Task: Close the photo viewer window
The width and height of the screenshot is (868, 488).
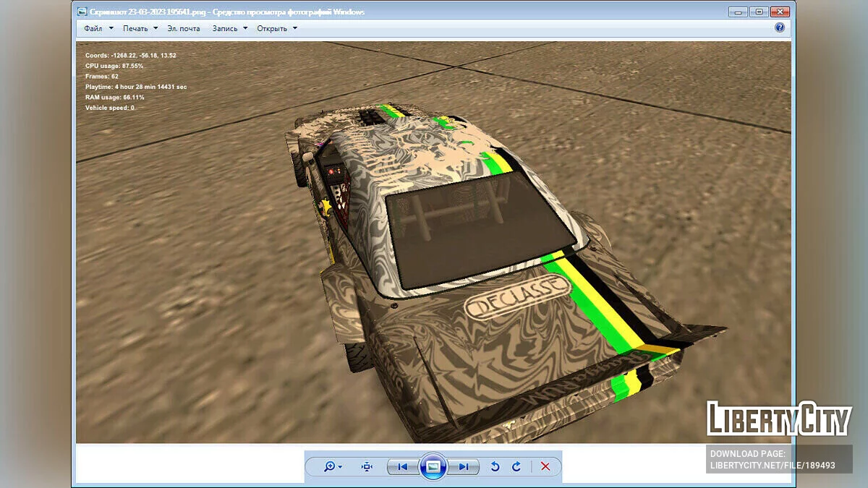Action: 780,12
